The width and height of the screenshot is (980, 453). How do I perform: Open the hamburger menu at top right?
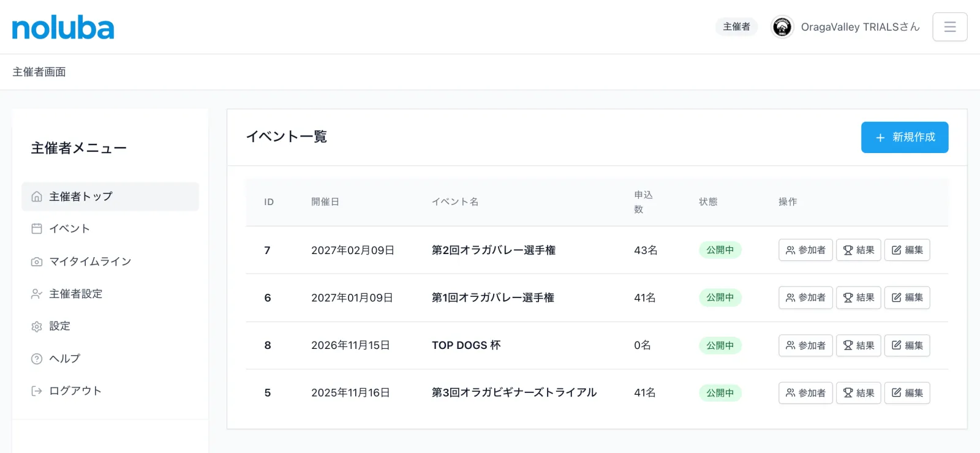coord(950,27)
